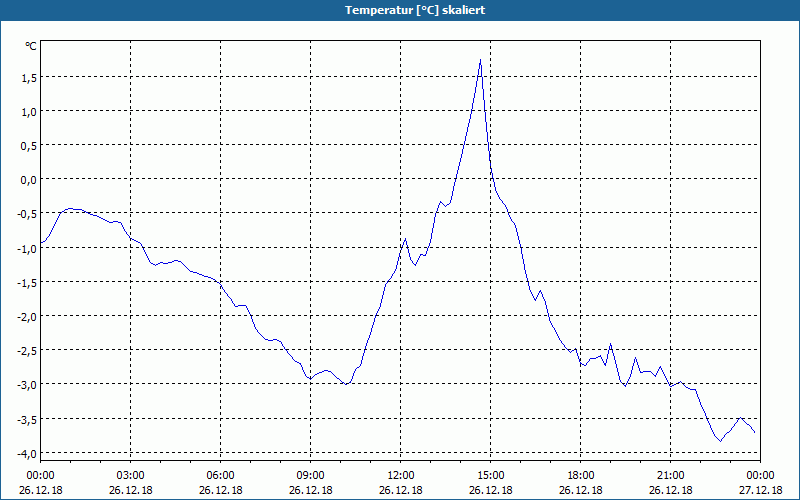Viewport: 800px width, 500px height.
Task: Click the Temperatur [°C] skaliert title bar
Action: 400,10
